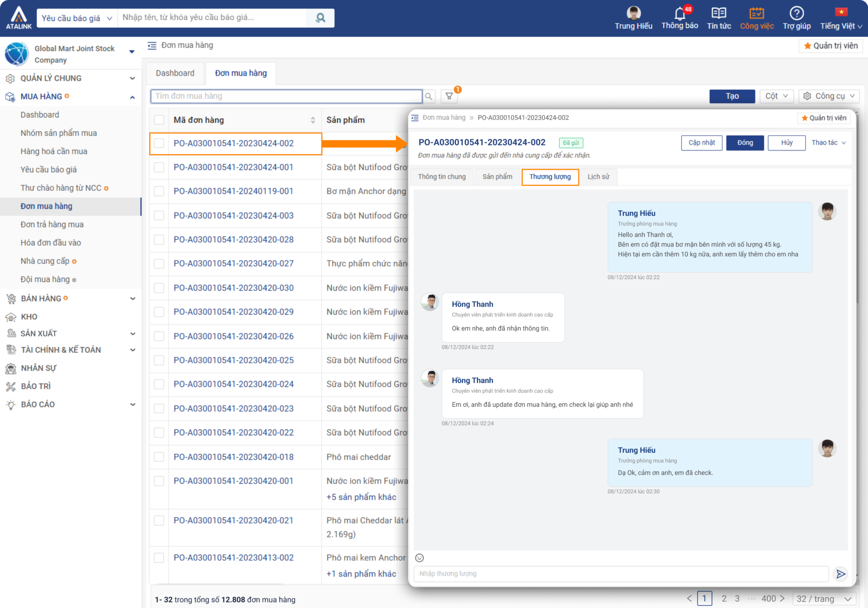The width and height of the screenshot is (868, 608).
Task: Open the filter funnel icon
Action: pyautogui.click(x=449, y=96)
